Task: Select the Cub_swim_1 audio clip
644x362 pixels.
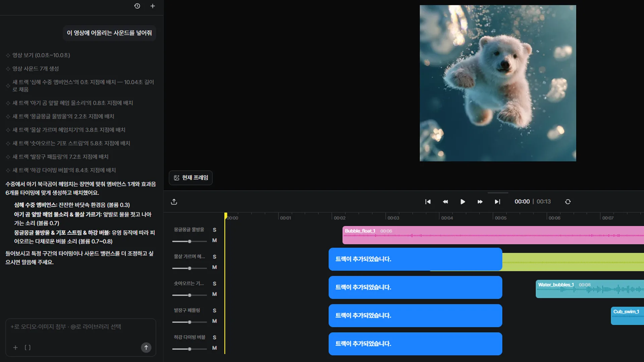Action: [x=627, y=316]
